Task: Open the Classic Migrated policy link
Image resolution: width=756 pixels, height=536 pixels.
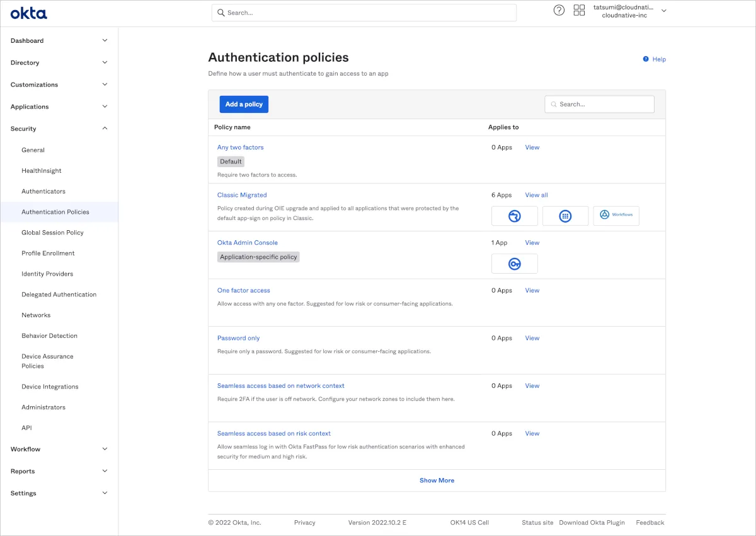Action: coord(242,195)
